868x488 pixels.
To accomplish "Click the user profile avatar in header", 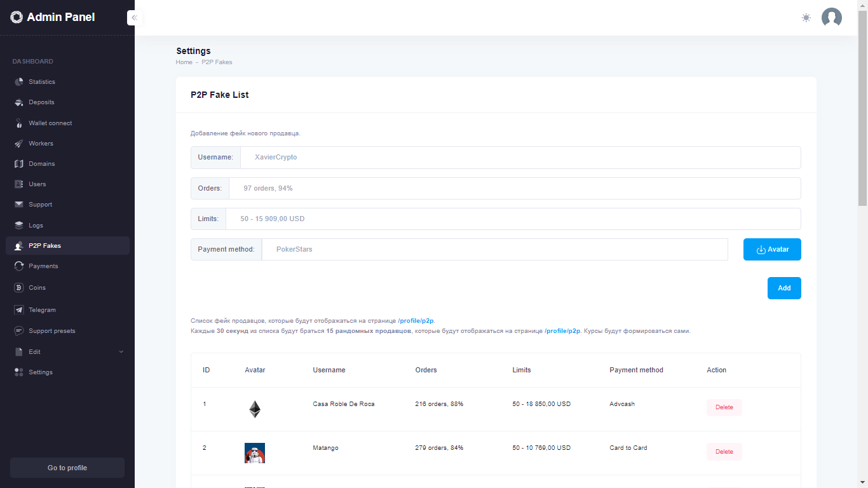I will coord(831,18).
